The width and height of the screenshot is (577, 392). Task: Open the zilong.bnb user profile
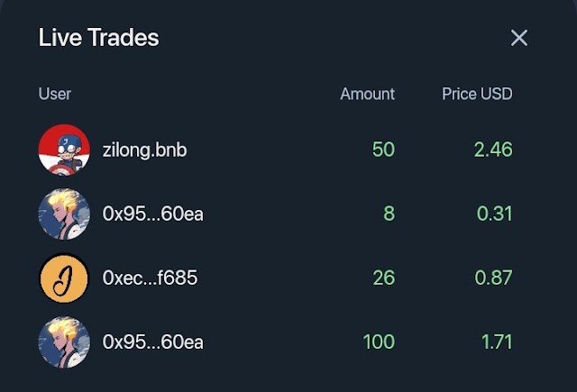point(144,150)
